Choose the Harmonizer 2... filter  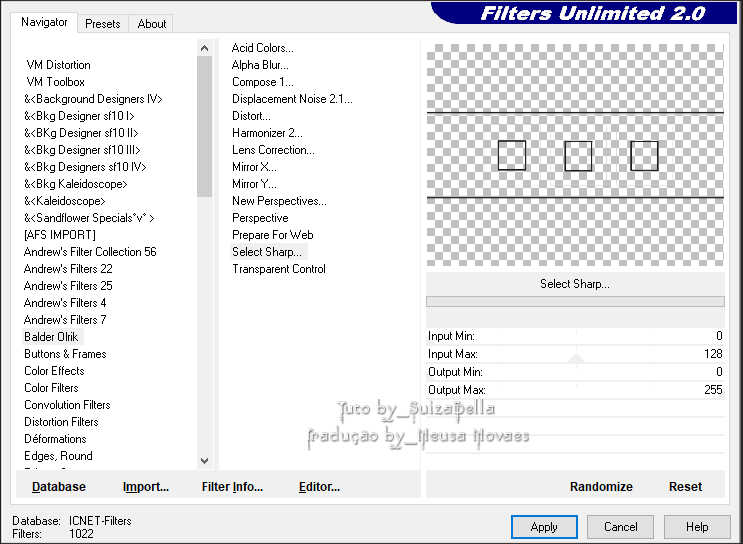click(x=267, y=133)
